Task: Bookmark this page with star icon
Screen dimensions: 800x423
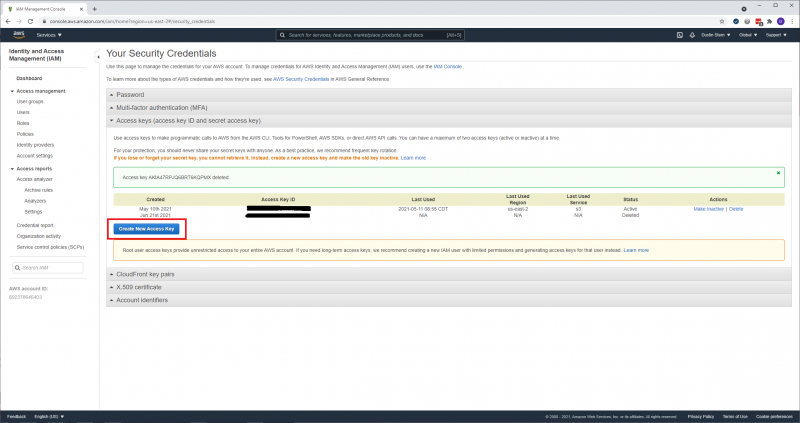Action: [x=722, y=21]
